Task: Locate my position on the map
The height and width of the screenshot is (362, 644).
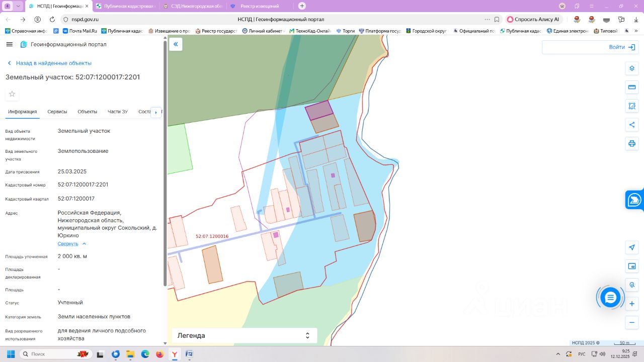Action: pos(632,247)
